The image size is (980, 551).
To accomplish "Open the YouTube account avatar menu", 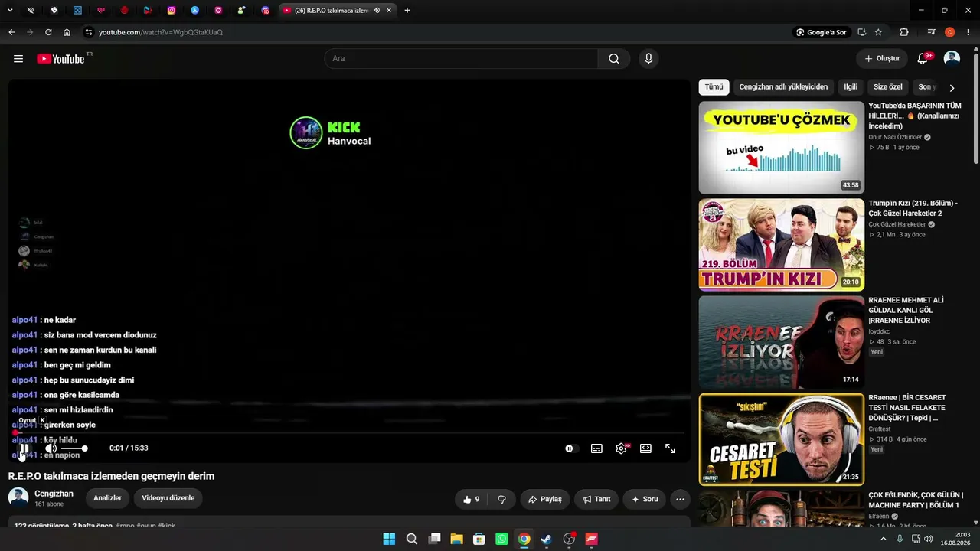I will click(952, 59).
